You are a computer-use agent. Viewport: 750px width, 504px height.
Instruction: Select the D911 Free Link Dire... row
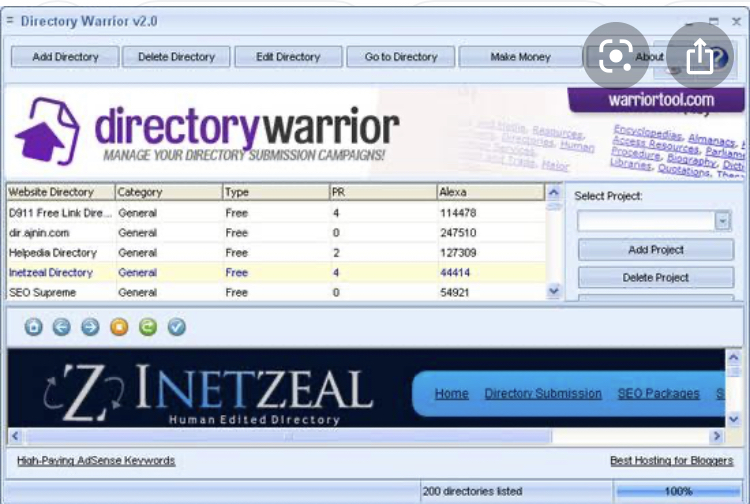276,213
